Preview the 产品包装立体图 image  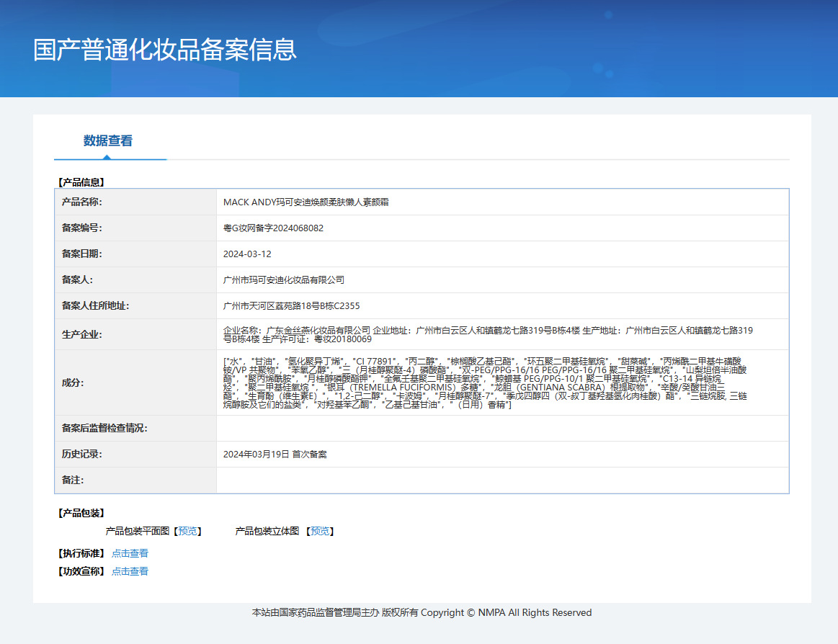[x=320, y=531]
